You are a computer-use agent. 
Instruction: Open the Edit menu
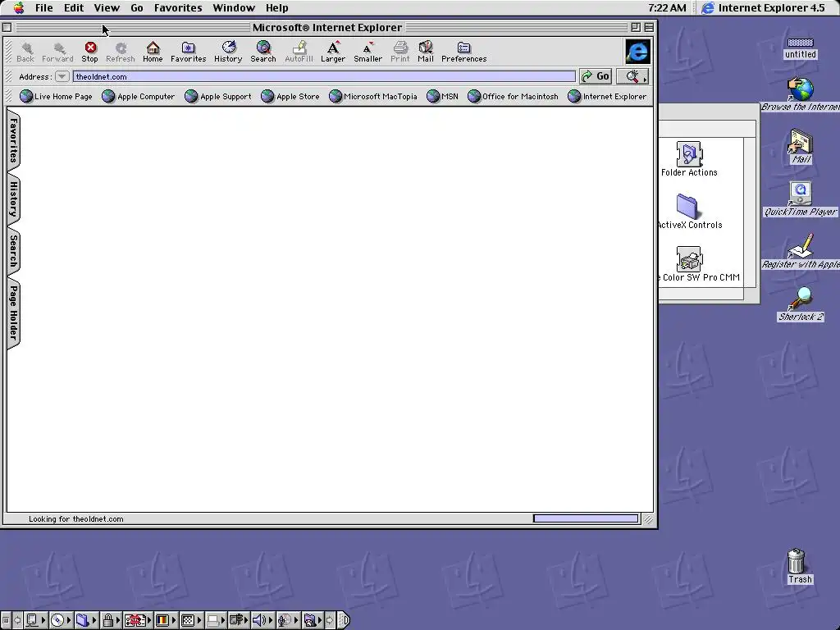73,8
